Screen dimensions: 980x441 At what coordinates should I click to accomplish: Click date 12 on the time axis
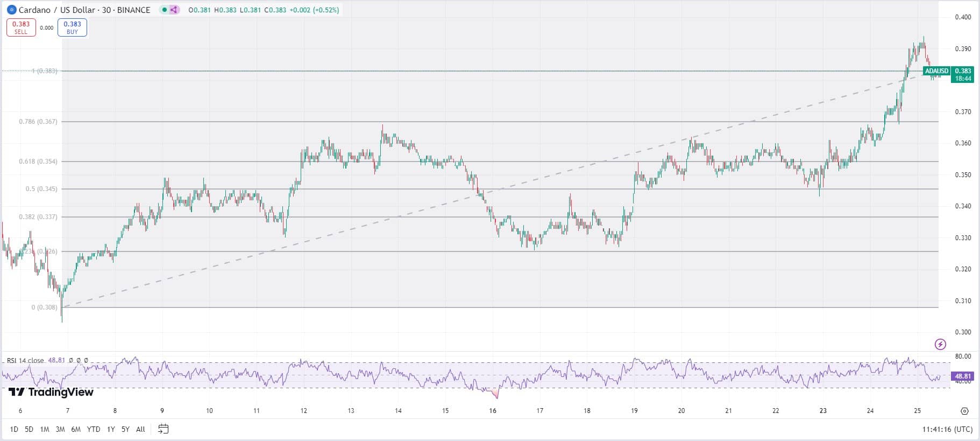(x=304, y=411)
